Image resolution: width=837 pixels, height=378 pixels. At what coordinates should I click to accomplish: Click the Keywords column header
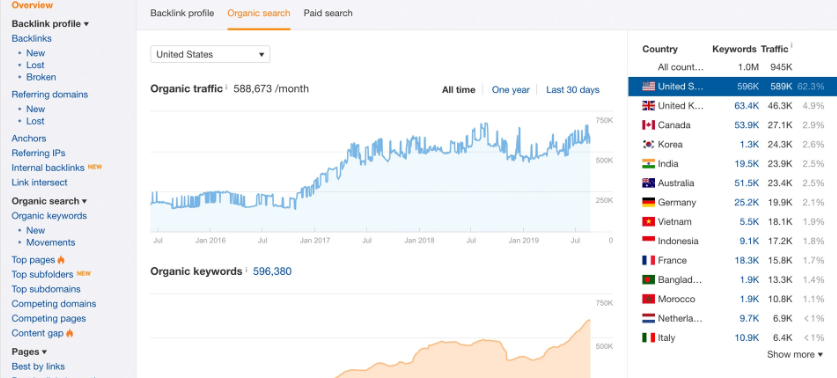(x=734, y=49)
